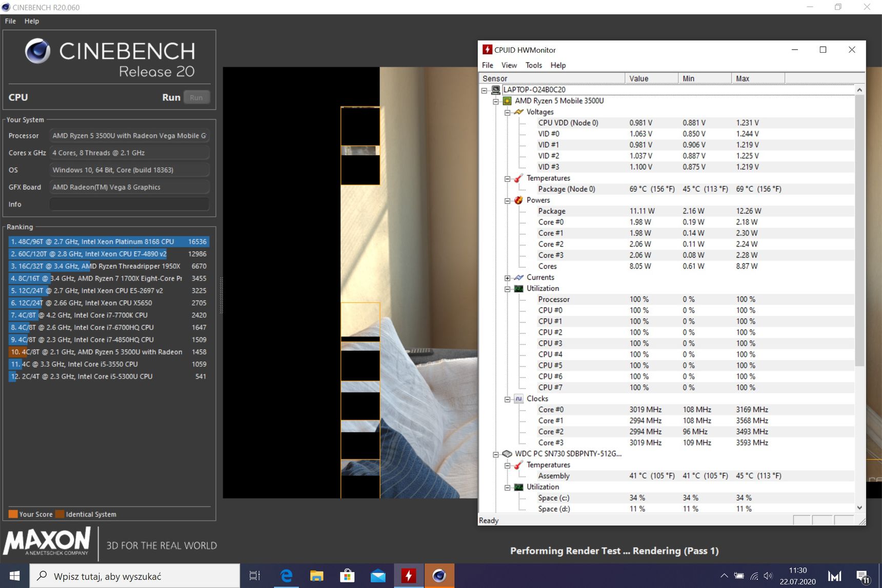This screenshot has height=588, width=882.
Task: Click the volume speaker tray icon
Action: [768, 576]
